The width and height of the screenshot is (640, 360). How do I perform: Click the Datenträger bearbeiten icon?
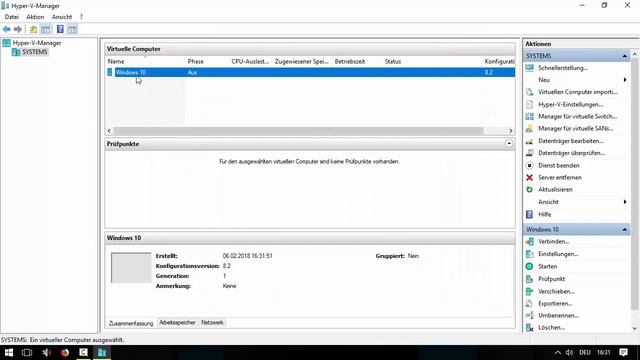[529, 141]
